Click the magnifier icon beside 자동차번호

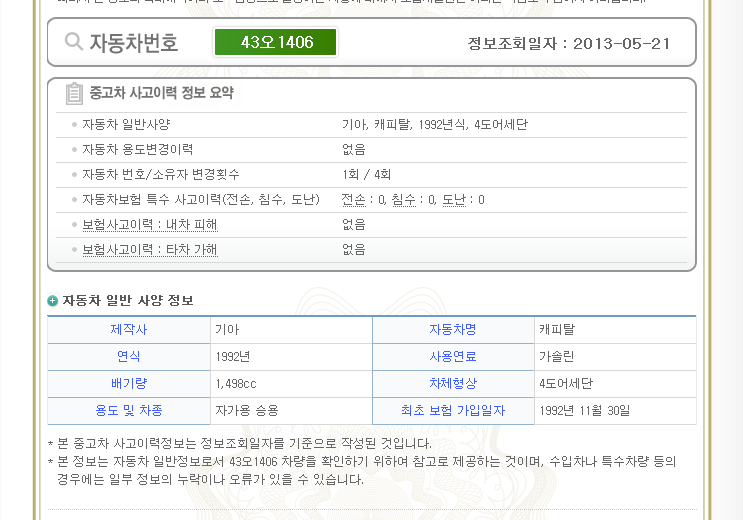[x=73, y=41]
